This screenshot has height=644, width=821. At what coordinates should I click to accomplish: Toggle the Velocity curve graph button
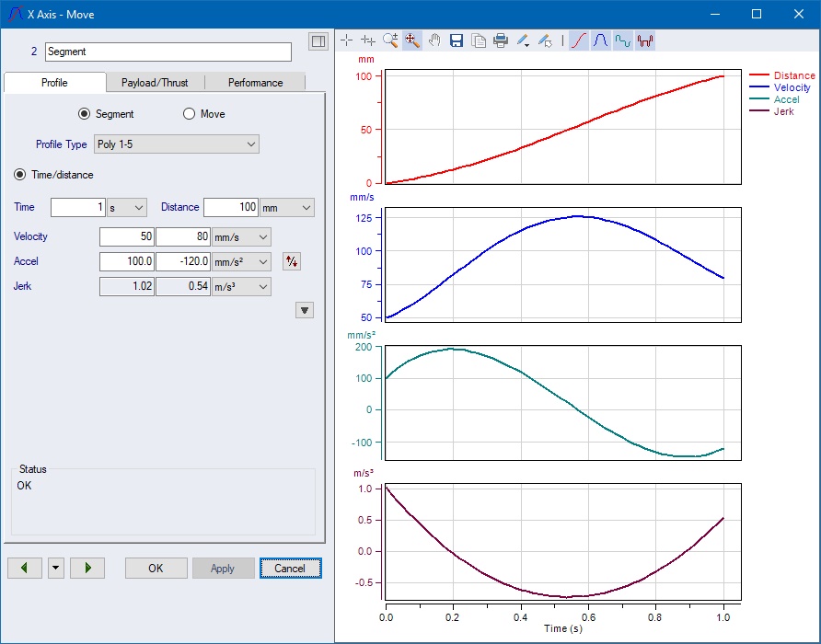(x=600, y=40)
